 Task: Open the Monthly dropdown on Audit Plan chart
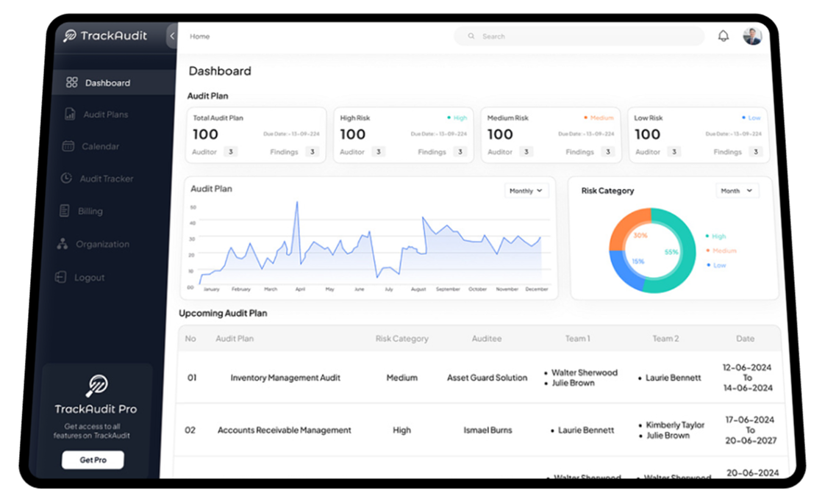tap(526, 191)
